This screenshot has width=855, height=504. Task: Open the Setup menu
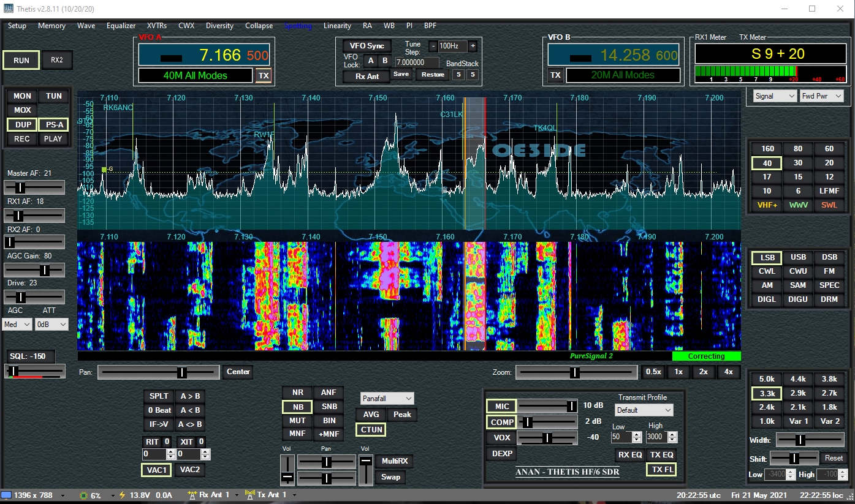(17, 26)
